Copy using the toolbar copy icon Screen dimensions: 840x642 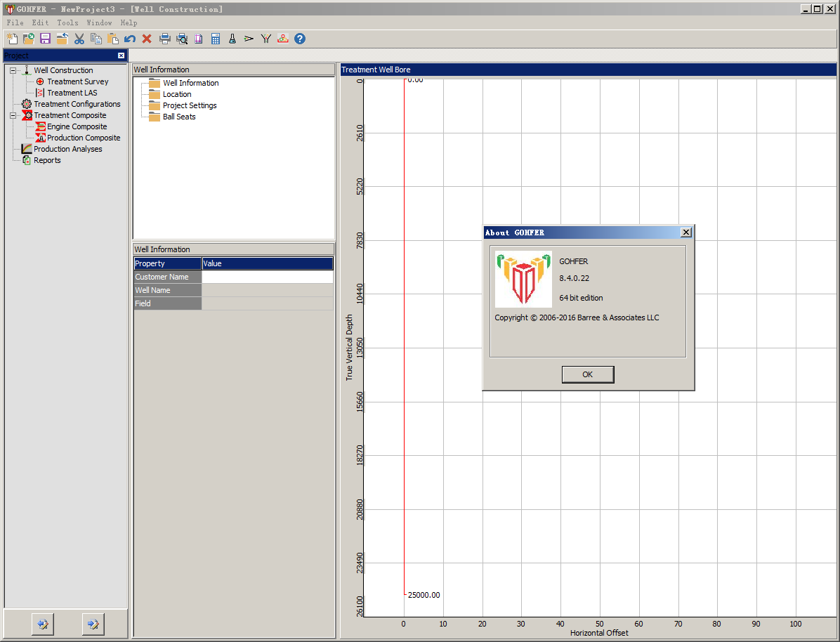point(96,39)
